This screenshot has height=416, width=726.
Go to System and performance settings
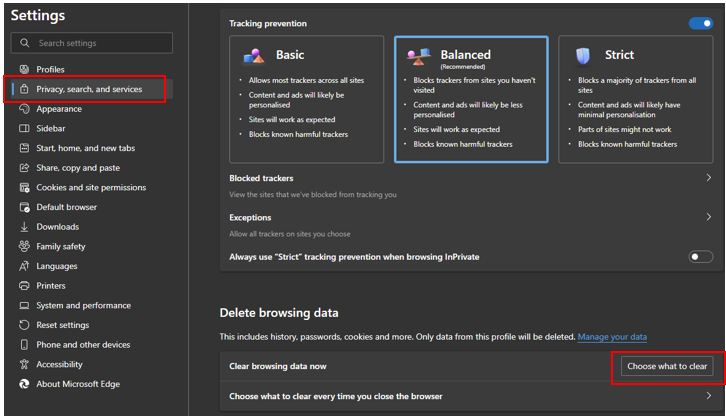(83, 306)
